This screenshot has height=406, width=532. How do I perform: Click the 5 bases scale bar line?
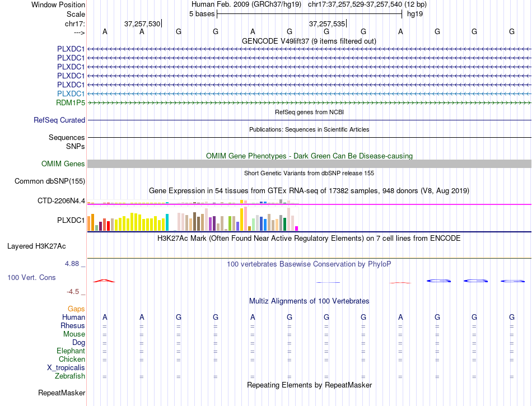(x=310, y=14)
